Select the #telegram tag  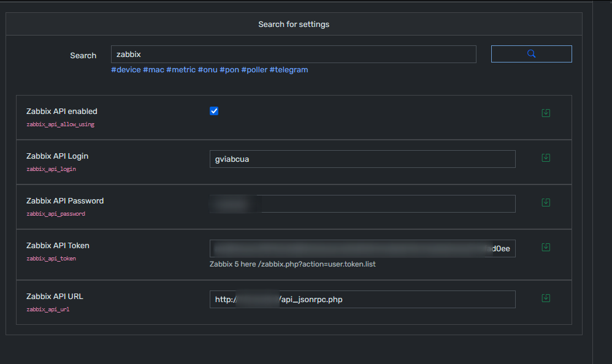pos(288,70)
